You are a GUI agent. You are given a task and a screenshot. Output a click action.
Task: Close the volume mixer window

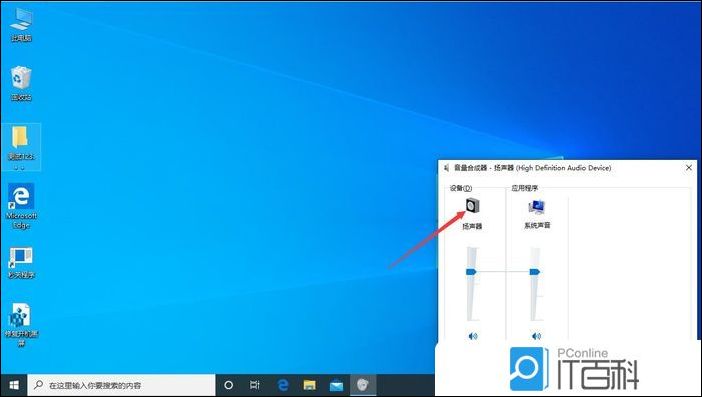pyautogui.click(x=689, y=168)
